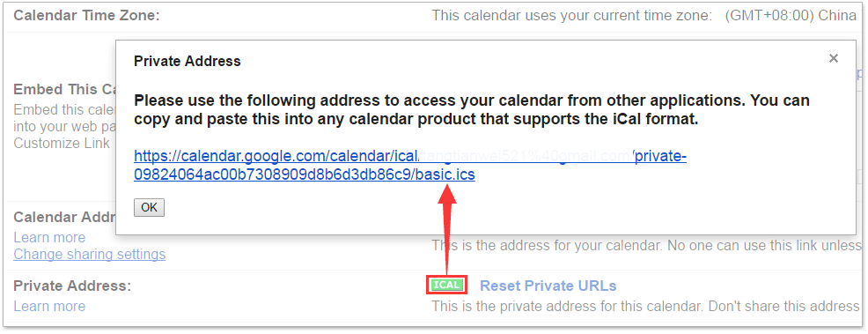
Task: Open the private basic.ics calendar URL
Action: 410,166
